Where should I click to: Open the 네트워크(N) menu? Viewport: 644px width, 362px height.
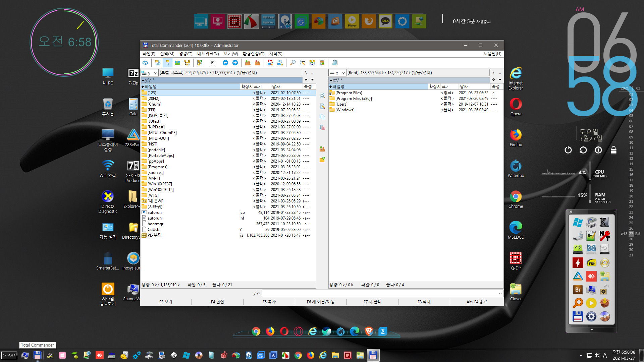coord(208,54)
